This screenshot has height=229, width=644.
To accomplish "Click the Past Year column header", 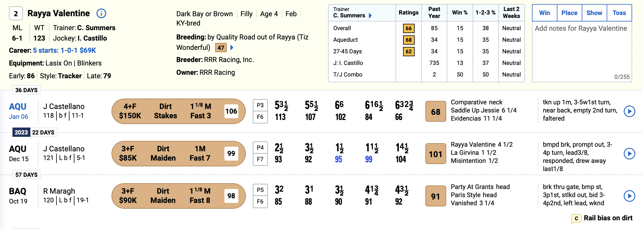I will tap(434, 13).
